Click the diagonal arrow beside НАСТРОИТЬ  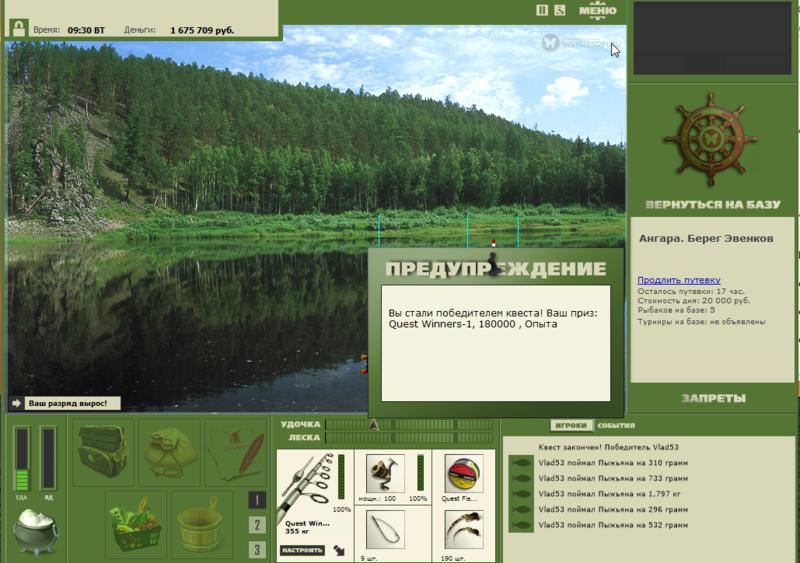point(339,550)
